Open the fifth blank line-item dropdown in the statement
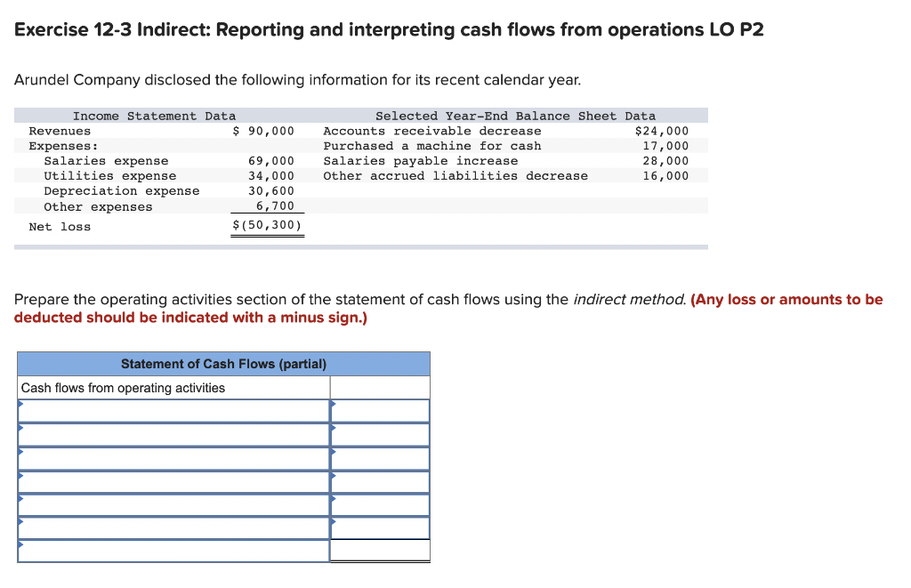This screenshot has width=911, height=588. coord(173,505)
